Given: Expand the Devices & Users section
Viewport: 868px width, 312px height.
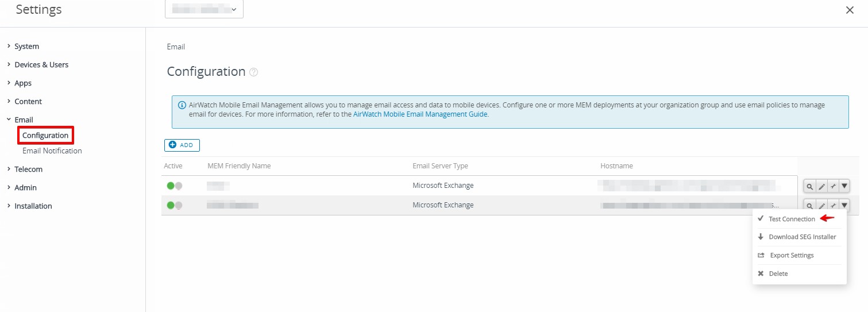Looking at the screenshot, I should click(41, 64).
